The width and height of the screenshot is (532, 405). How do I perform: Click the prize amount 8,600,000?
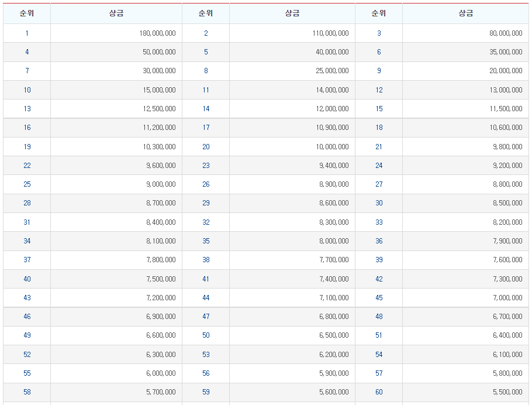pos(334,203)
